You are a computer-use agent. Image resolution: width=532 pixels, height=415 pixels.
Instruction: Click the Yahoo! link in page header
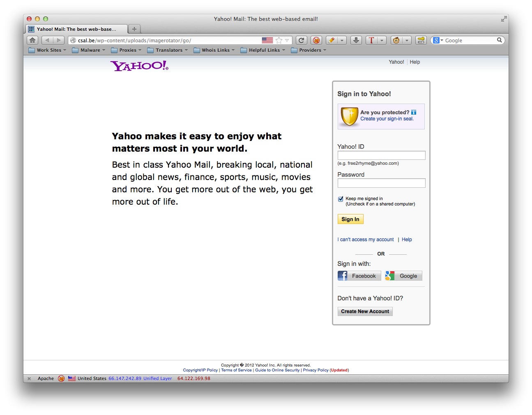pos(396,62)
